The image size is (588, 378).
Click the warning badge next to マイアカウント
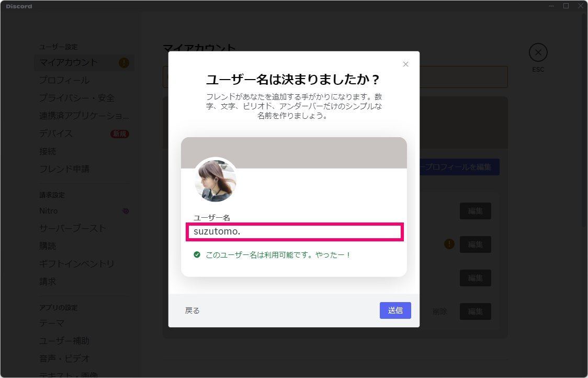pyautogui.click(x=124, y=62)
